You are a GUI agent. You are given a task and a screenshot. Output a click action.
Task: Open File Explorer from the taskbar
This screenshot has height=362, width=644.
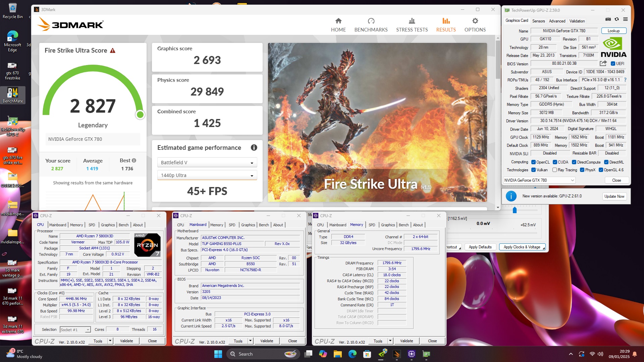click(x=337, y=354)
